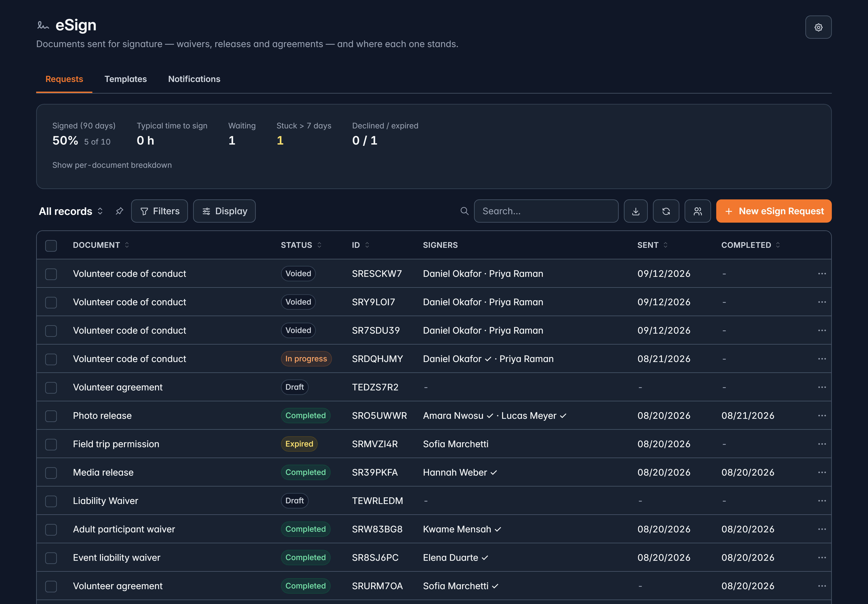Switch to the Templates tab
Screen dimensions: 868x604
point(126,79)
